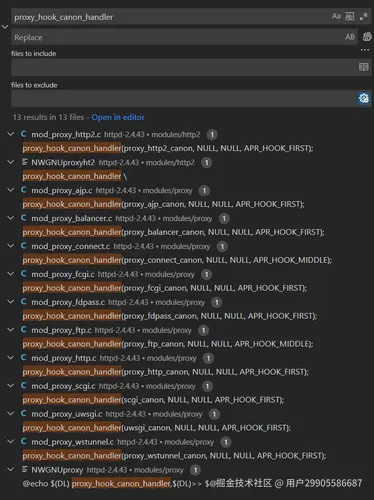Viewport: 374px width, 500px height.
Task: Collapse mod_proxy_scgi.c result group
Action: (11, 386)
